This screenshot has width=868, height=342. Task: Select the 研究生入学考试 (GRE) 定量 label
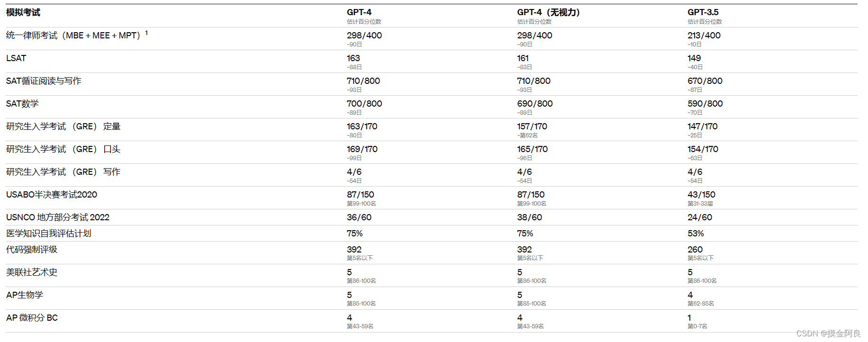(x=63, y=126)
